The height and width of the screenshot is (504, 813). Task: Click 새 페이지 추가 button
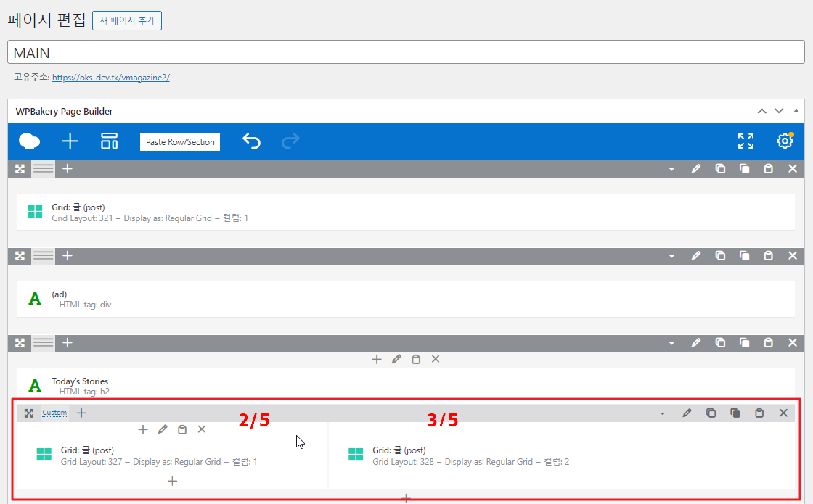pos(127,21)
